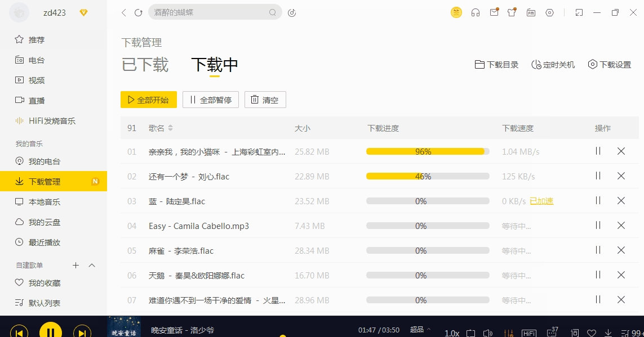The width and height of the screenshot is (644, 337).
Task: Pause playback with yellow pause button
Action: tap(51, 330)
